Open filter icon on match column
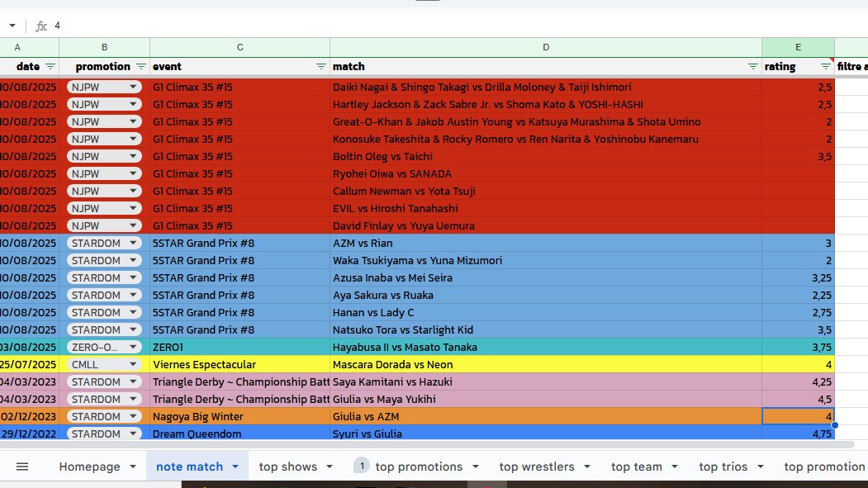The height and width of the screenshot is (488, 868). (753, 66)
